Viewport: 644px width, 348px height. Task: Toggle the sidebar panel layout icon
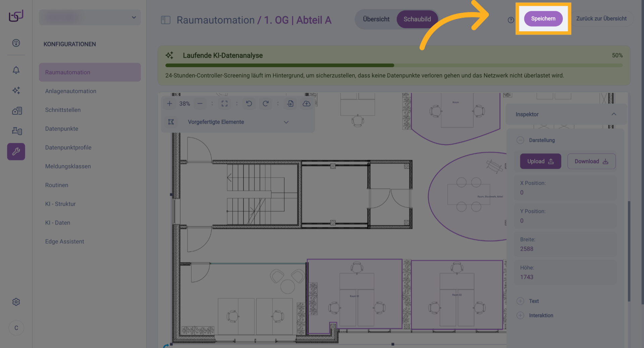pos(166,20)
